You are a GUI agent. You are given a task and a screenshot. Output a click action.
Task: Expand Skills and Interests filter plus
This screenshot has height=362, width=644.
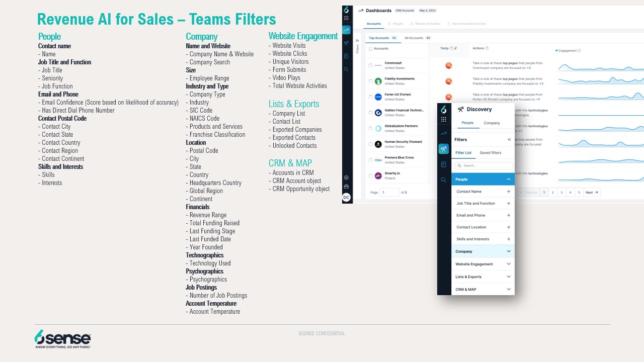[x=509, y=239]
